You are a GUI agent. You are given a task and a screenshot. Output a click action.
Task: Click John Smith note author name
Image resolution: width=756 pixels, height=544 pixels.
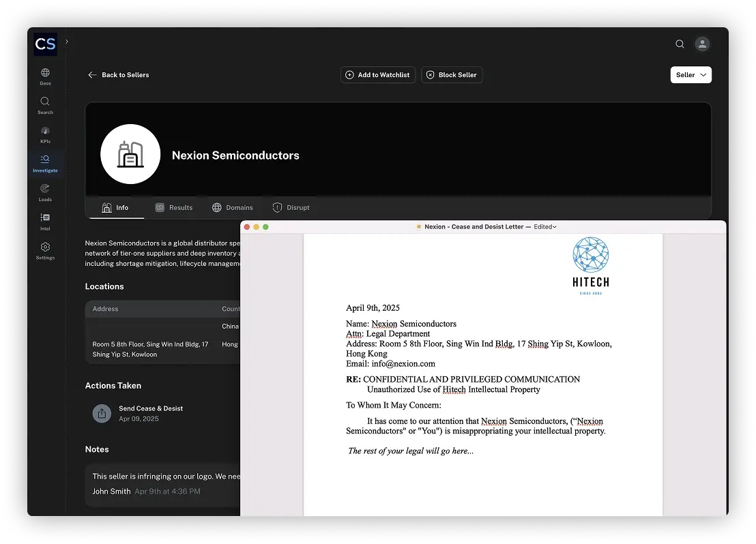point(111,492)
